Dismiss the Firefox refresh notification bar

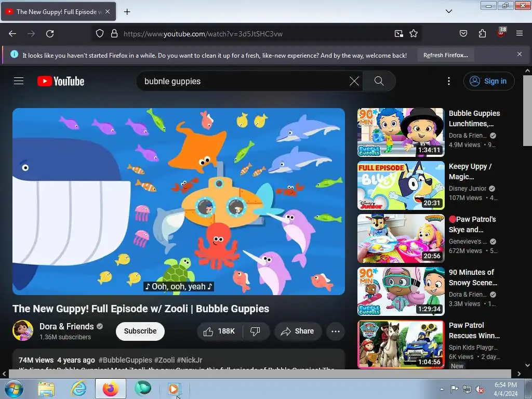[519, 54]
